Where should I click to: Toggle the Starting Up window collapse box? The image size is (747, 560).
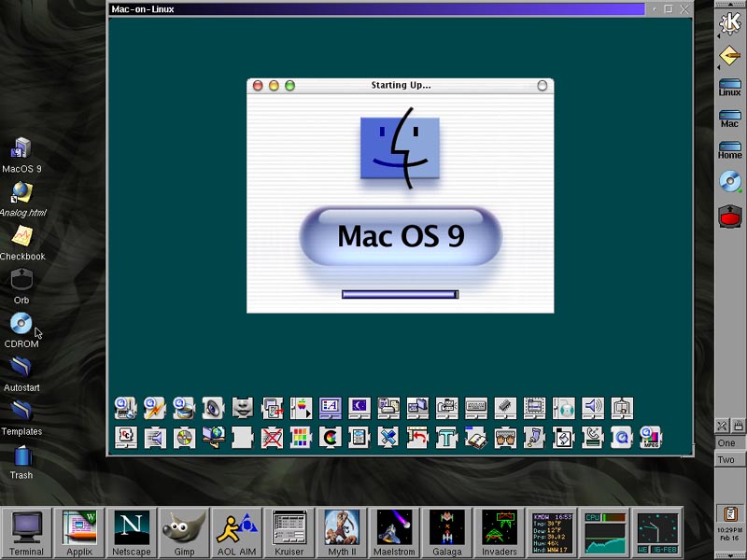coord(542,86)
